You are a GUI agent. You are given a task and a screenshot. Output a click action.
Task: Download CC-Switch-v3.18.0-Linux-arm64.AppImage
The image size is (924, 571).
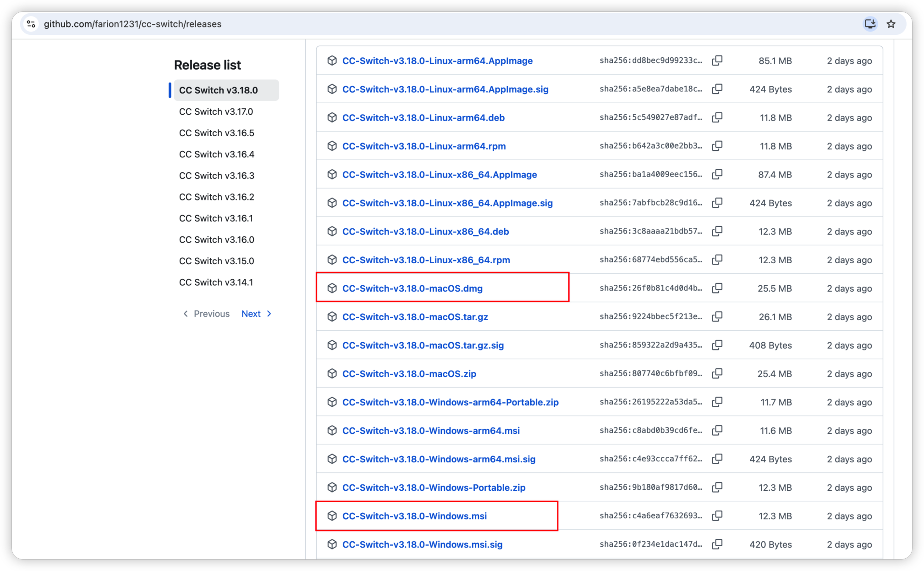(x=437, y=61)
